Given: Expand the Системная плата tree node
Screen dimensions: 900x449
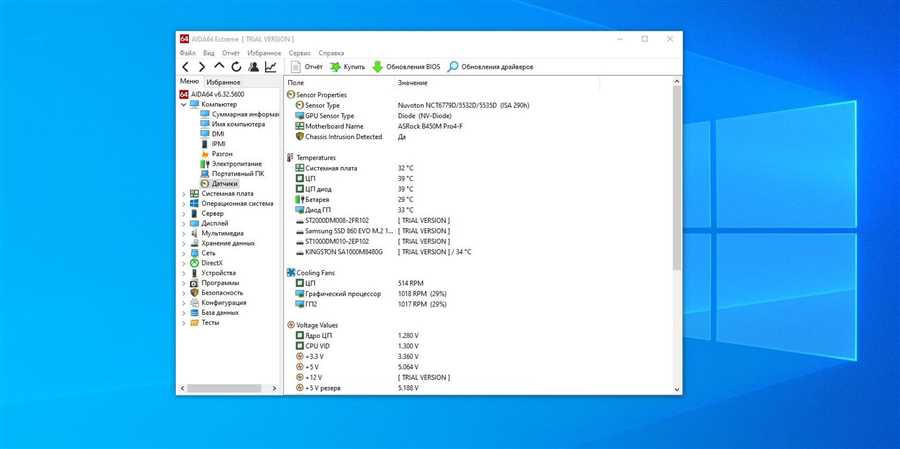Looking at the screenshot, I should (x=184, y=194).
